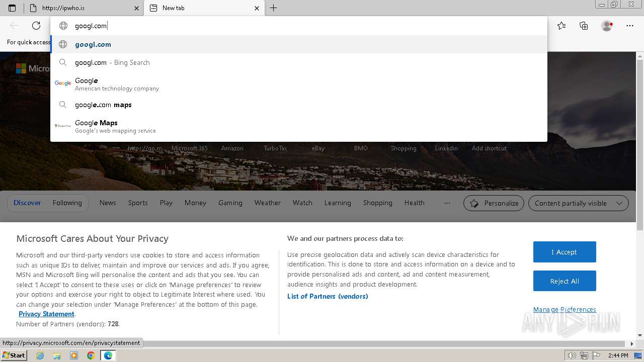Open the Watch category
The height and width of the screenshot is (362, 644).
[302, 203]
